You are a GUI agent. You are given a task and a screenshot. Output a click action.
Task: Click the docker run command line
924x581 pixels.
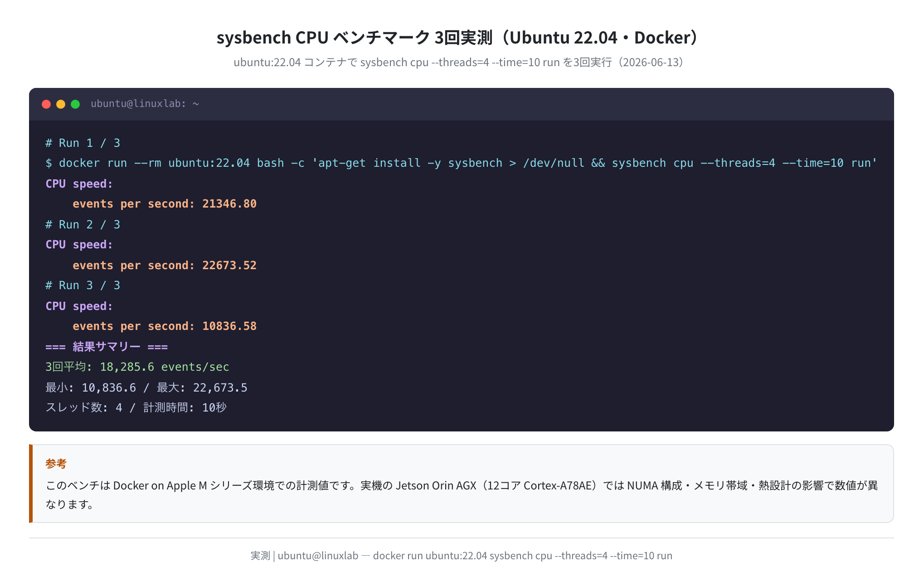click(x=462, y=163)
